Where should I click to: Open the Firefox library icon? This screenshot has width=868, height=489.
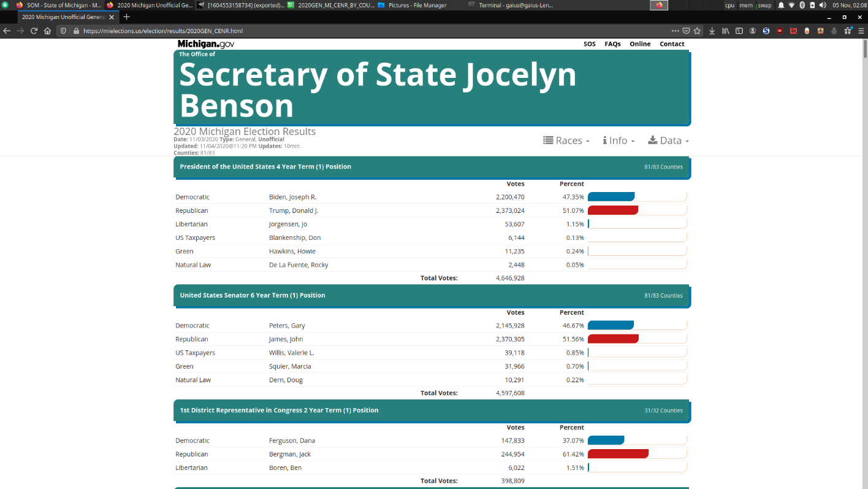point(726,31)
